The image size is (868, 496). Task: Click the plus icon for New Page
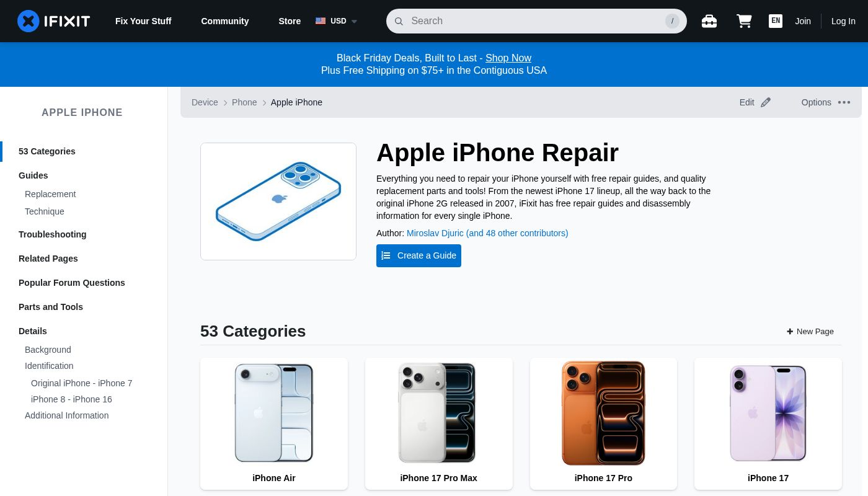pos(790,332)
